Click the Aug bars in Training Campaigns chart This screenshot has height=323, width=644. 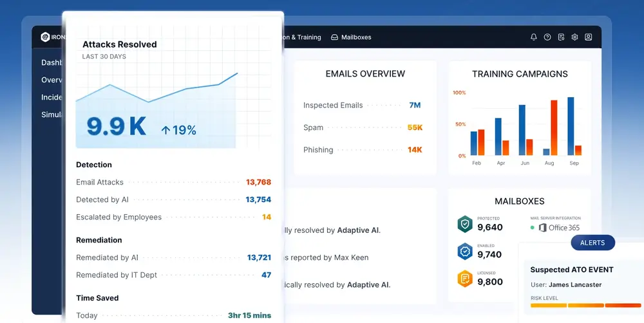[x=549, y=129]
